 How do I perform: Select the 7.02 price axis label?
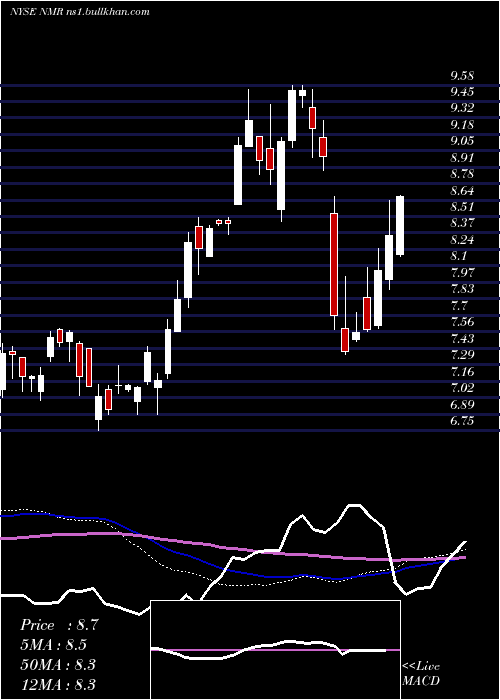462,388
